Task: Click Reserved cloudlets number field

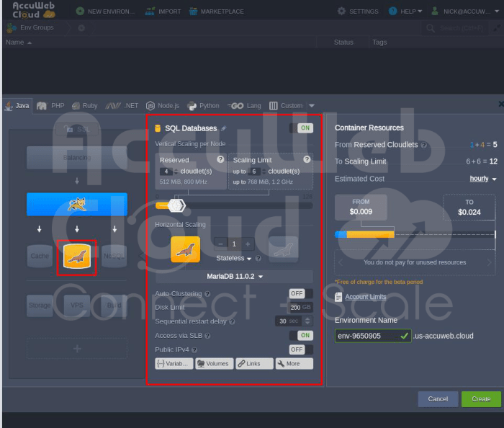Action: click(166, 171)
